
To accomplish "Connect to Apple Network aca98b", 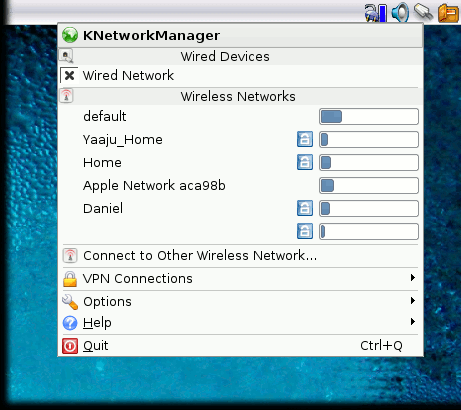I will 240,186.
